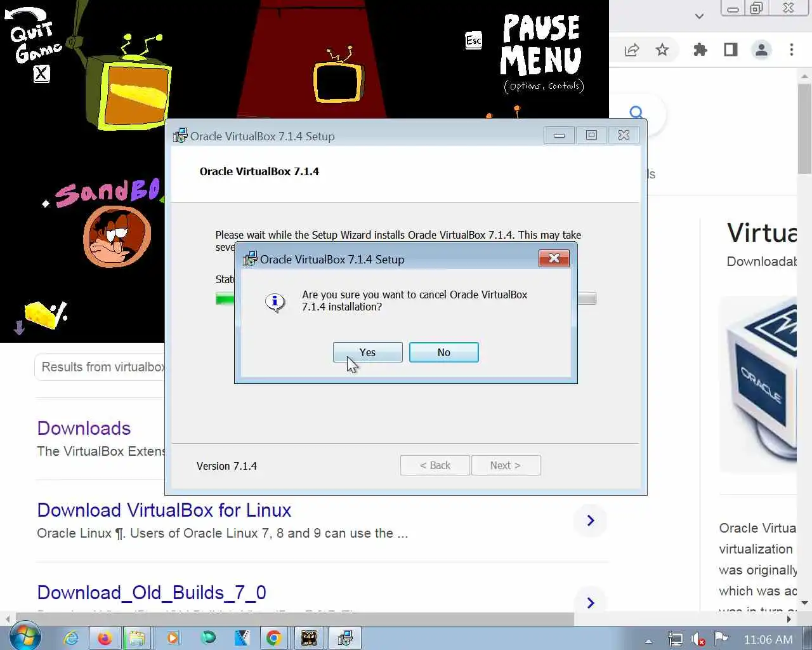Click the blue video editor taskbar icon
This screenshot has height=650, width=812.
(242, 638)
